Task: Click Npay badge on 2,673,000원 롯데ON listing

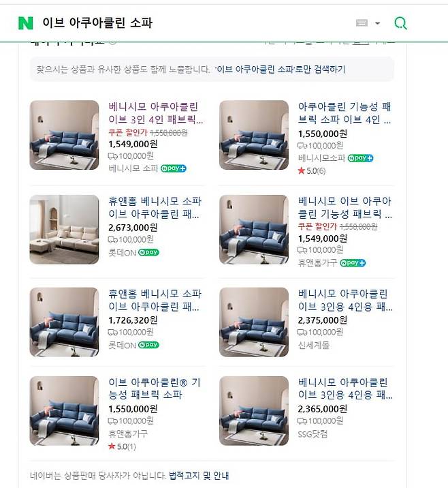Action: [x=148, y=251]
